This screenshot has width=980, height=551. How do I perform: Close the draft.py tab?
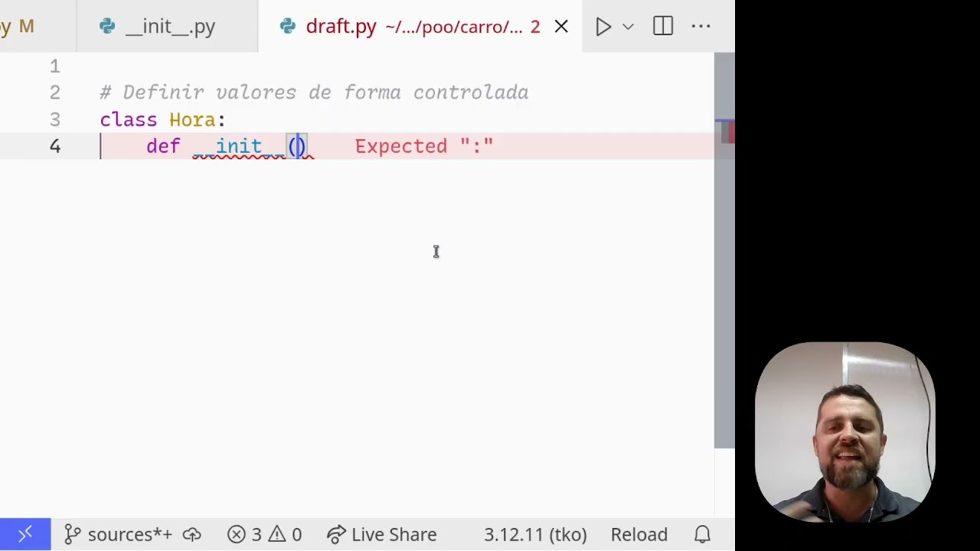pyautogui.click(x=561, y=27)
